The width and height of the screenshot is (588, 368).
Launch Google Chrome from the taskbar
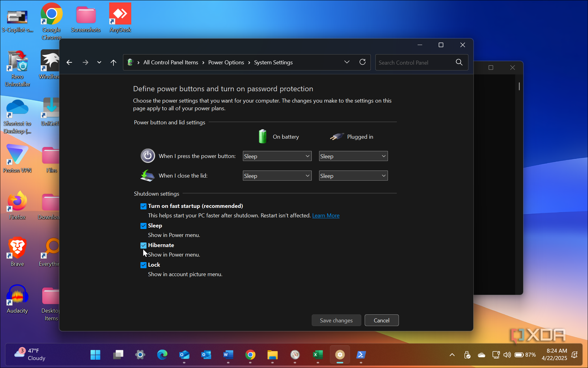tap(250, 355)
